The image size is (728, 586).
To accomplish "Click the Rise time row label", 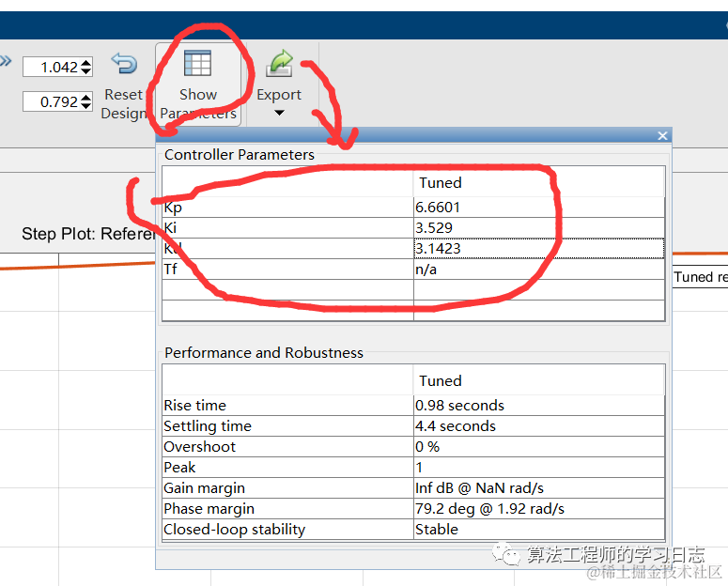I will (x=195, y=406).
